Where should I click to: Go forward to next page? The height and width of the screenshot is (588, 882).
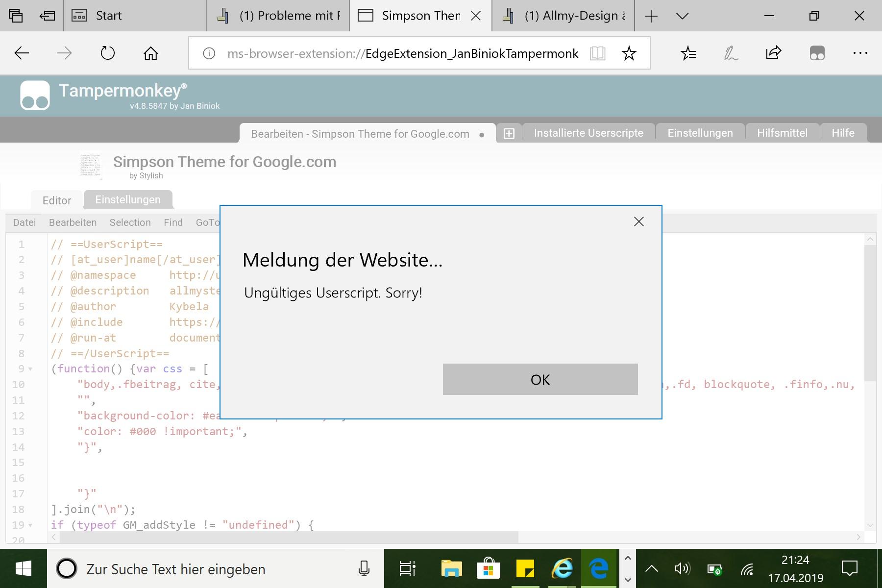[65, 53]
